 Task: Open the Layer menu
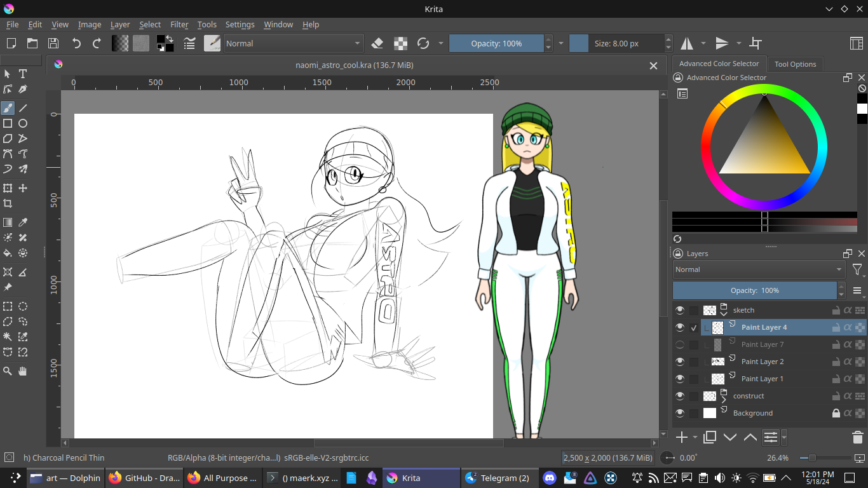coord(120,24)
